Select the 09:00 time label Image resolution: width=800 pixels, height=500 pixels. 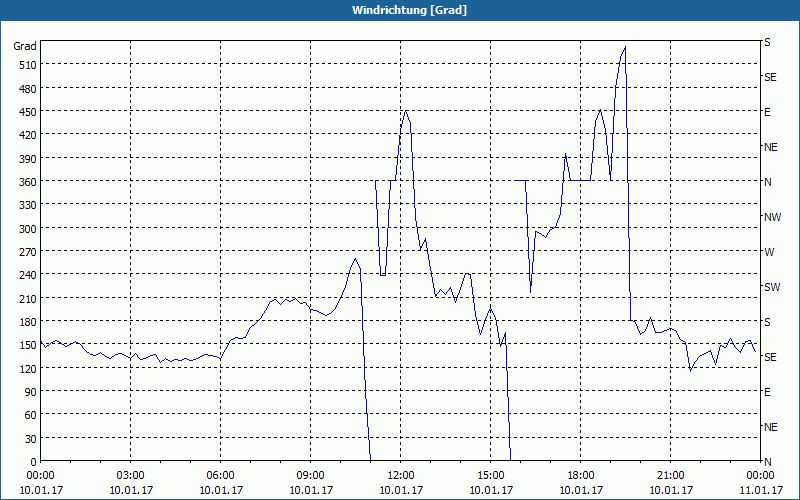click(310, 476)
